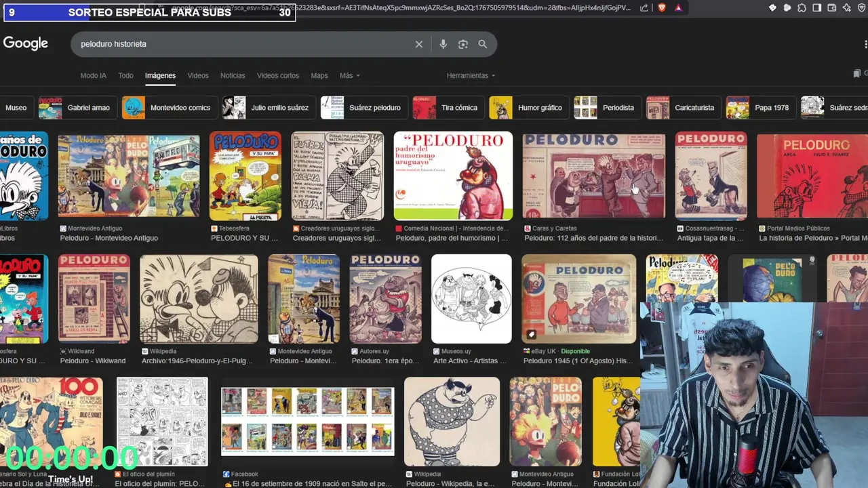Image resolution: width=868 pixels, height=488 pixels.
Task: Open 'Peloduro. 1era épo' Autores.uy thumbnail
Action: coord(385,299)
